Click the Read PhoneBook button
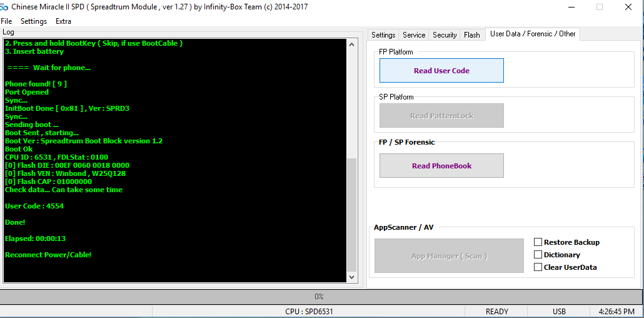 441,166
